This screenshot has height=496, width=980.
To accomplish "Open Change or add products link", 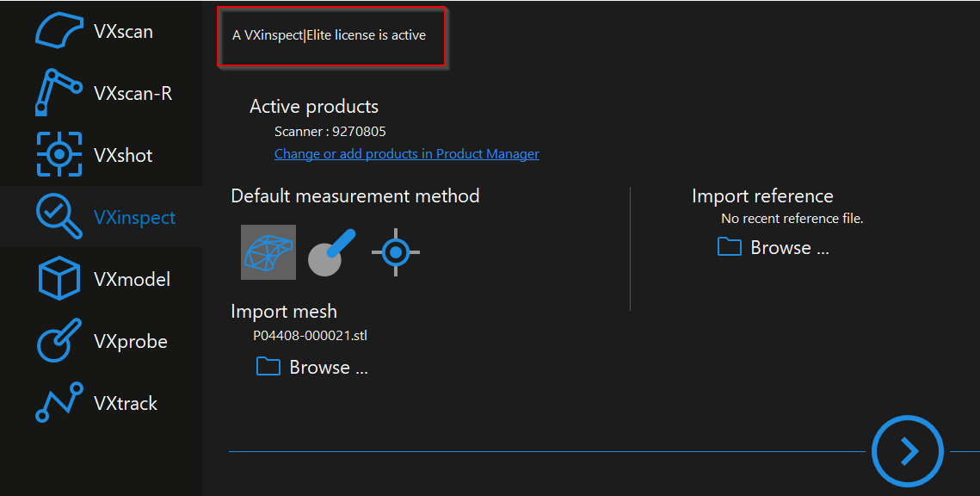I will click(406, 154).
